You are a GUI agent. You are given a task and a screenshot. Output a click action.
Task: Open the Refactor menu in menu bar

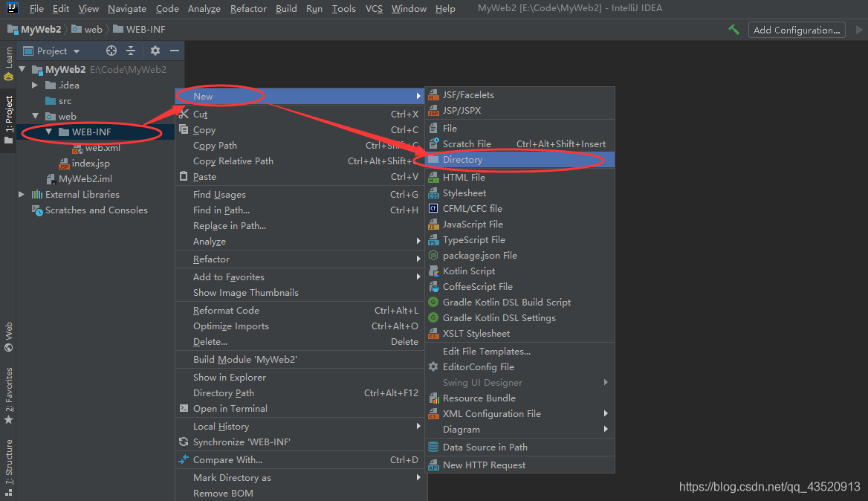pyautogui.click(x=248, y=8)
